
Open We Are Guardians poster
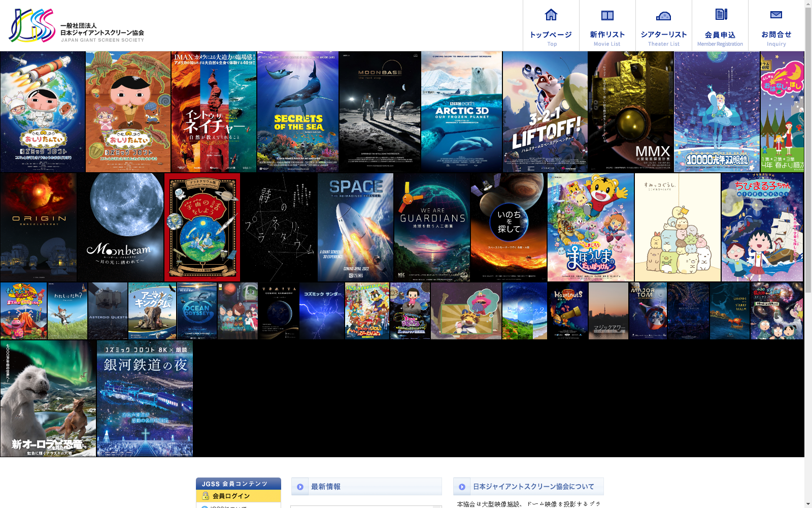(432, 227)
